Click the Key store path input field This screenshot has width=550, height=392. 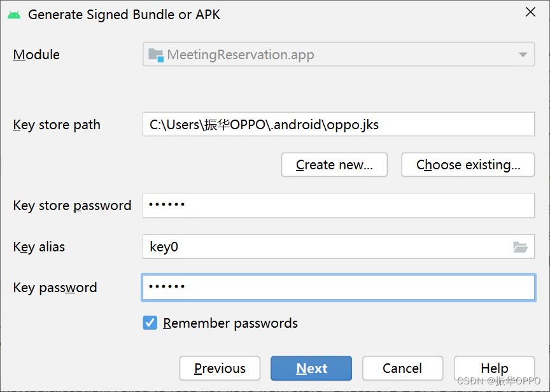click(x=337, y=124)
